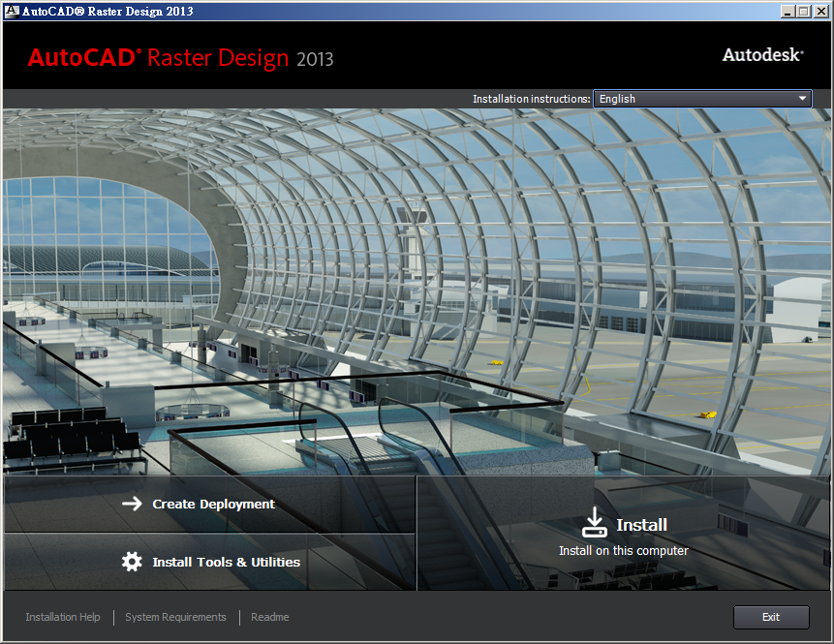Click the "Installation instructions:" label
The image size is (834, 644).
(531, 99)
